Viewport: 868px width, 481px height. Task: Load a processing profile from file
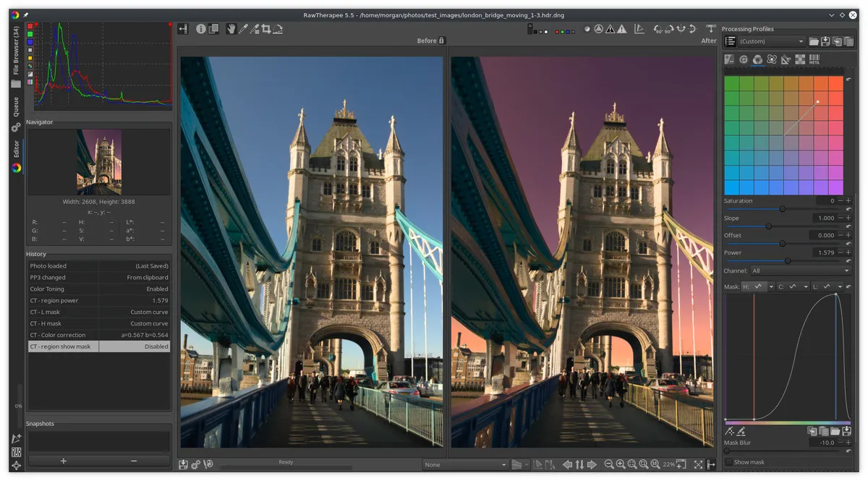click(x=814, y=42)
